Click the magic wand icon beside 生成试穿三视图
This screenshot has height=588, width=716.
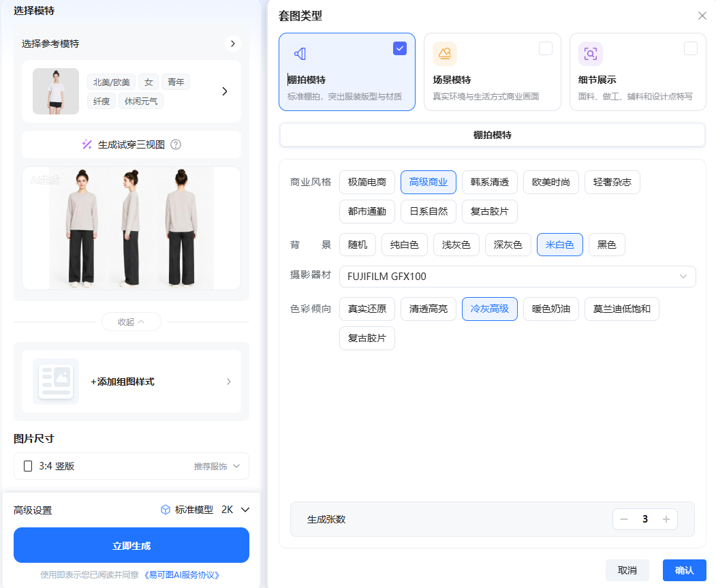point(87,144)
